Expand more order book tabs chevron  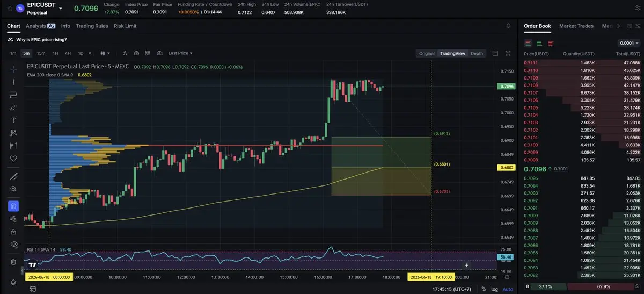[x=619, y=26]
